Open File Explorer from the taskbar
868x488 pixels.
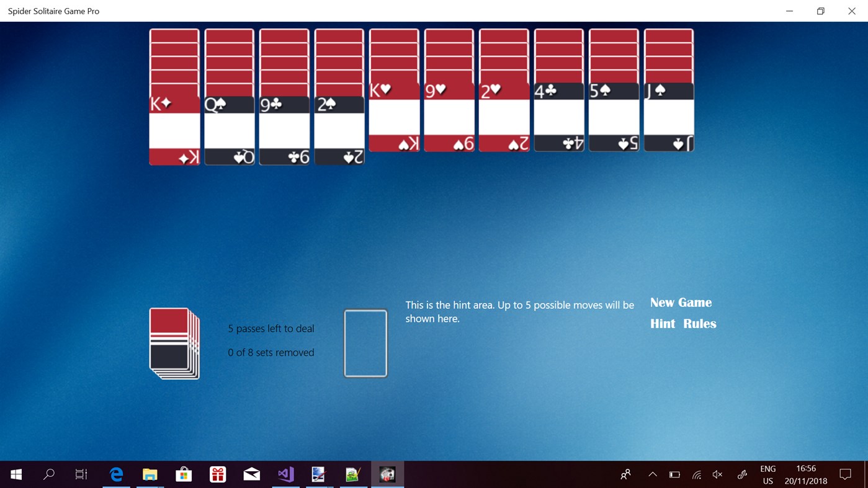pos(150,474)
